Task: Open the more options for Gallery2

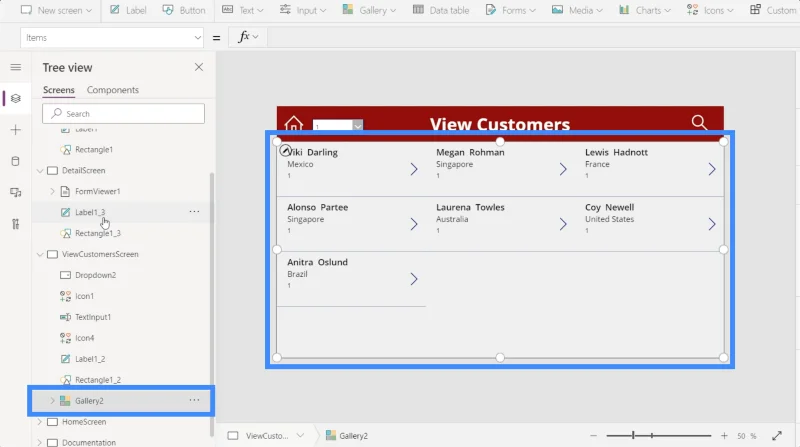Action: pyautogui.click(x=194, y=400)
